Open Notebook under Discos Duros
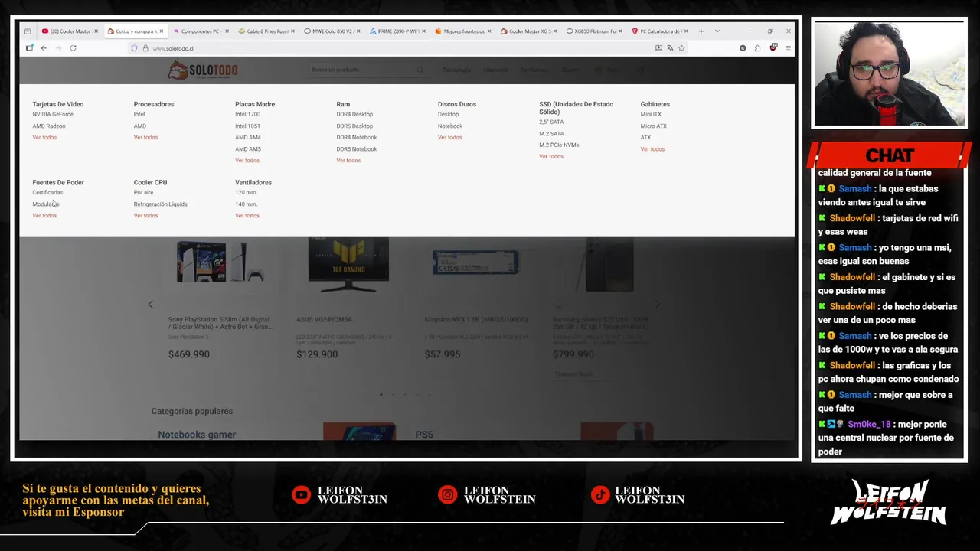This screenshot has height=551, width=980. point(450,126)
